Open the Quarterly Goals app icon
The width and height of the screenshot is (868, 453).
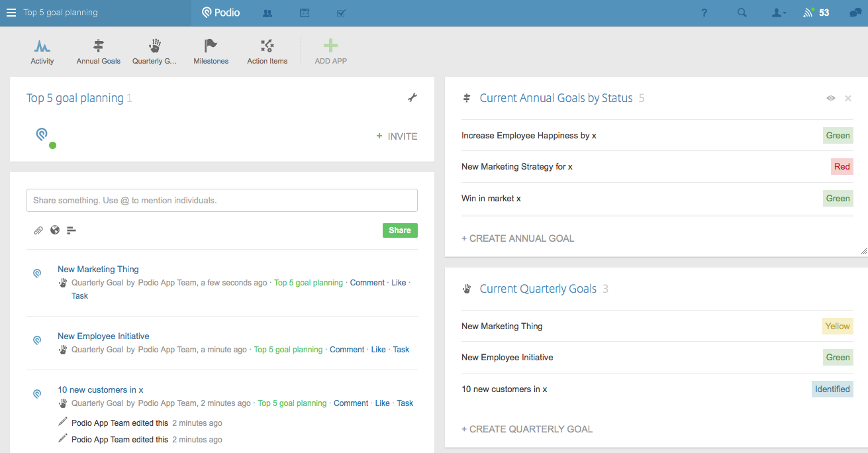tap(155, 46)
